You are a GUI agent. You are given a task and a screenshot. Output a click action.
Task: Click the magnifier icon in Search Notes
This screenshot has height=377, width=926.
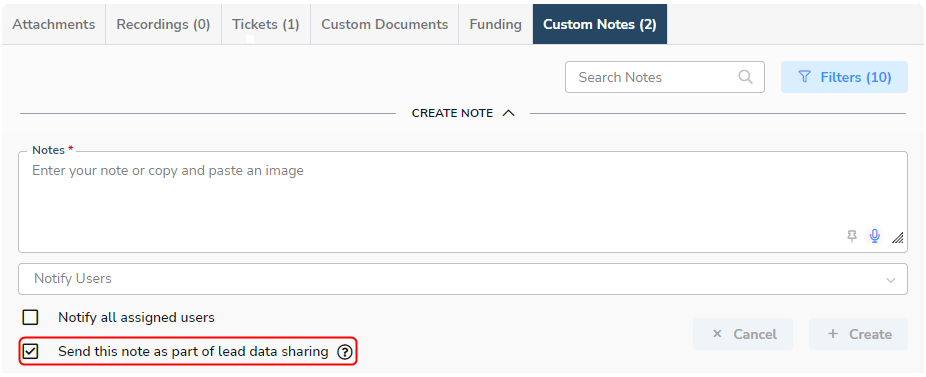pos(745,77)
